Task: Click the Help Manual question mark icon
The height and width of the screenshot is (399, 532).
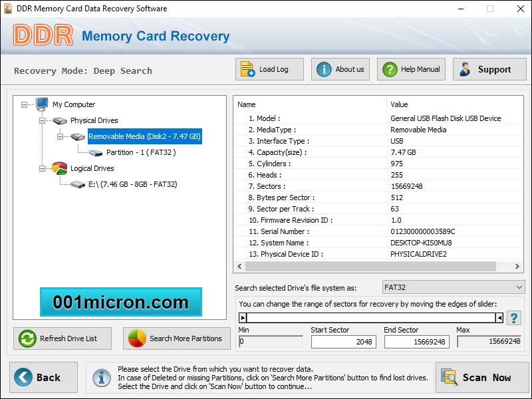Action: 389,69
